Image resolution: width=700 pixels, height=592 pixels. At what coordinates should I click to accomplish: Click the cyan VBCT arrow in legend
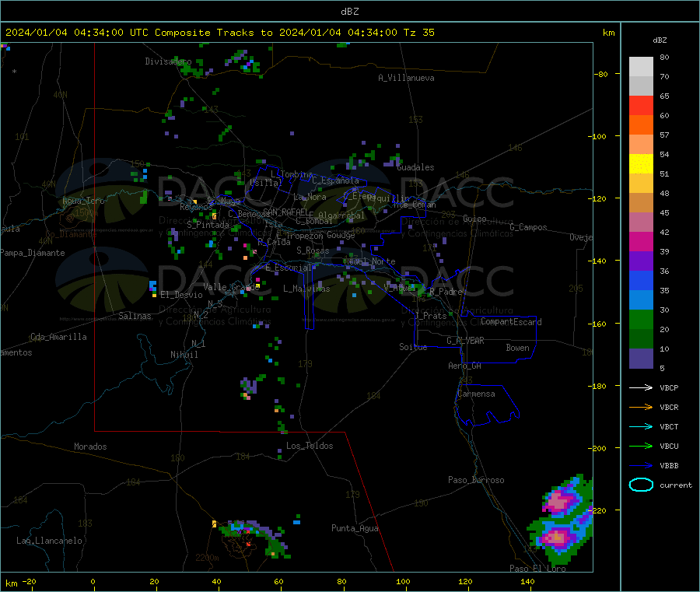(641, 426)
